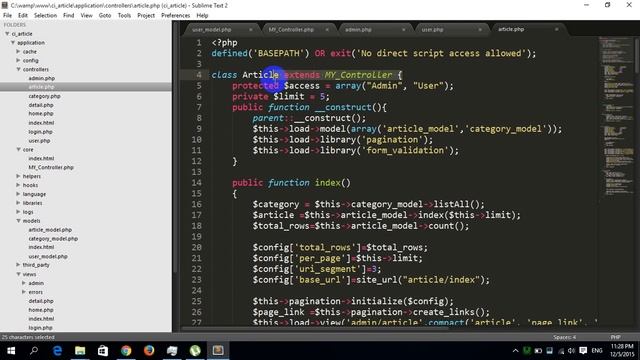640x360 pixels.
Task: Click the PHP syntax selector in the status bar
Action: (616, 337)
